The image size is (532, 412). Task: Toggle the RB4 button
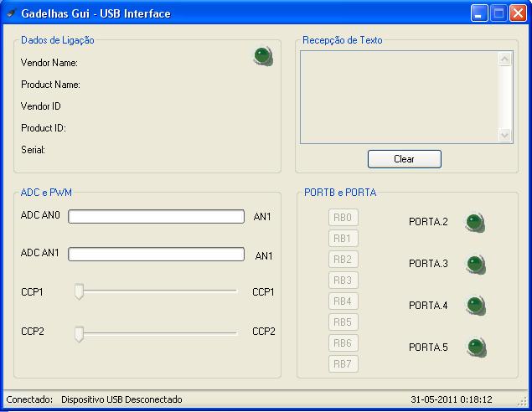tap(343, 301)
